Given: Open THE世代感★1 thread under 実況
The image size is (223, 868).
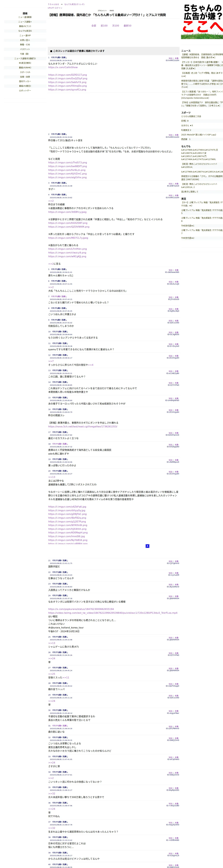Looking at the screenshot, I should tap(188, 226).
